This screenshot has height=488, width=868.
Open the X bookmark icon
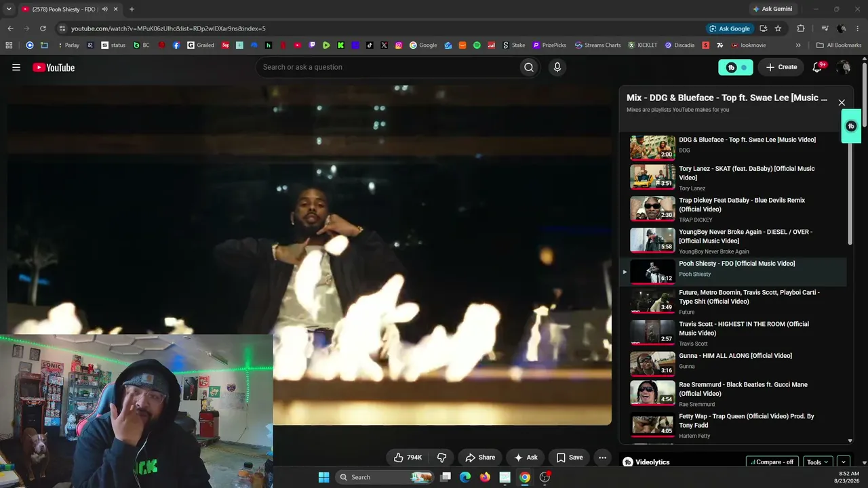click(384, 45)
